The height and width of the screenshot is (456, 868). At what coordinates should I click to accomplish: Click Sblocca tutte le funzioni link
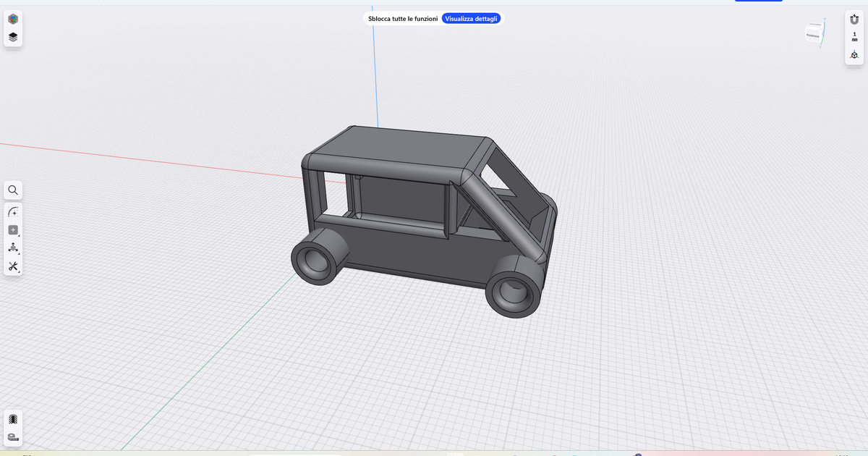(403, 19)
